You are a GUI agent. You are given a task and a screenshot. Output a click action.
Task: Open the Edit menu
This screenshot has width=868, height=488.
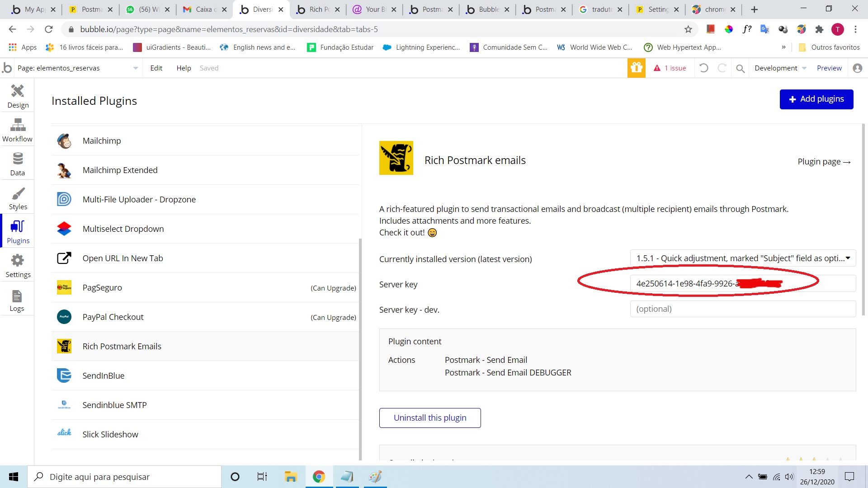point(156,68)
